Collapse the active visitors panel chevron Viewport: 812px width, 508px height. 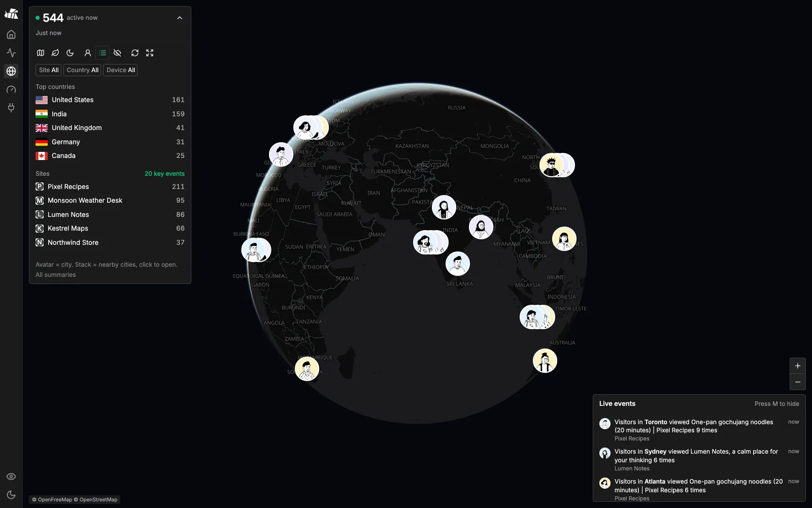[x=180, y=18]
